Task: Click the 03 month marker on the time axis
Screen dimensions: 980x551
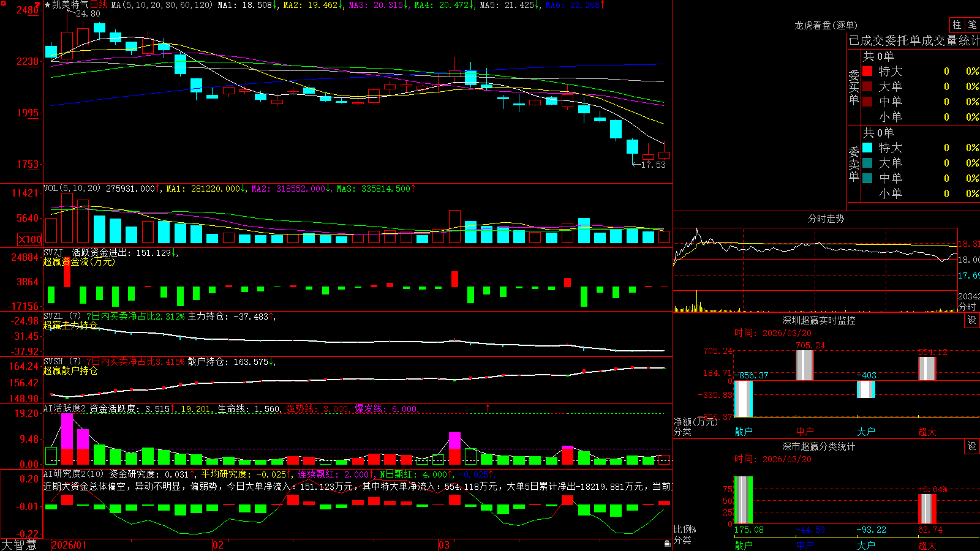Action: [x=444, y=545]
